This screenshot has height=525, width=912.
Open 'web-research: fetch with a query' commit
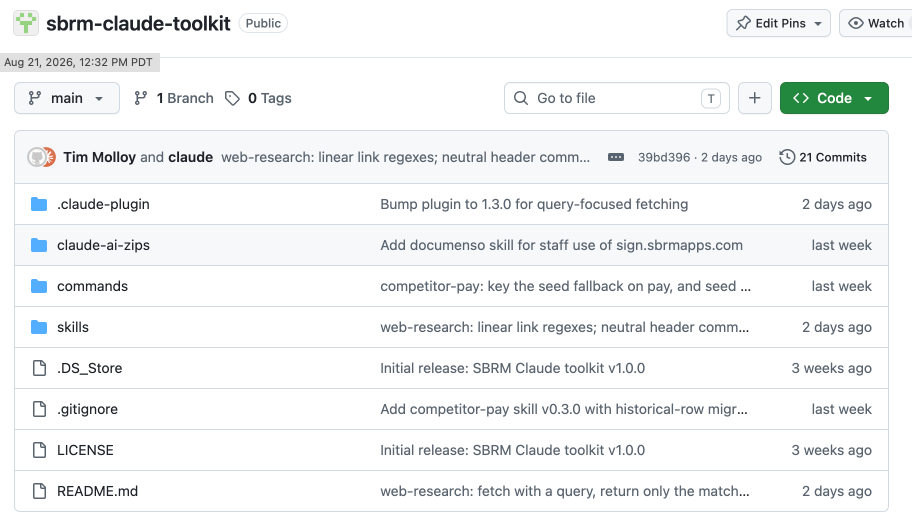(565, 491)
